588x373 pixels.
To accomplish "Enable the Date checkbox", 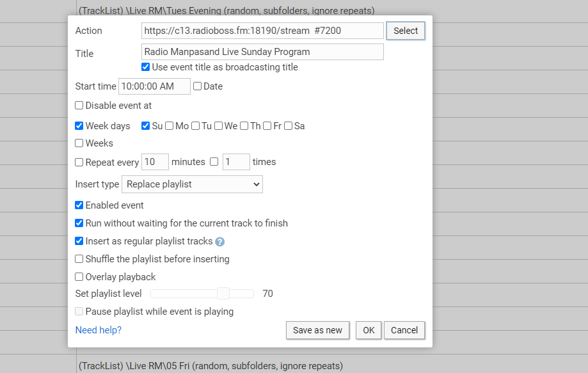I will pos(197,86).
